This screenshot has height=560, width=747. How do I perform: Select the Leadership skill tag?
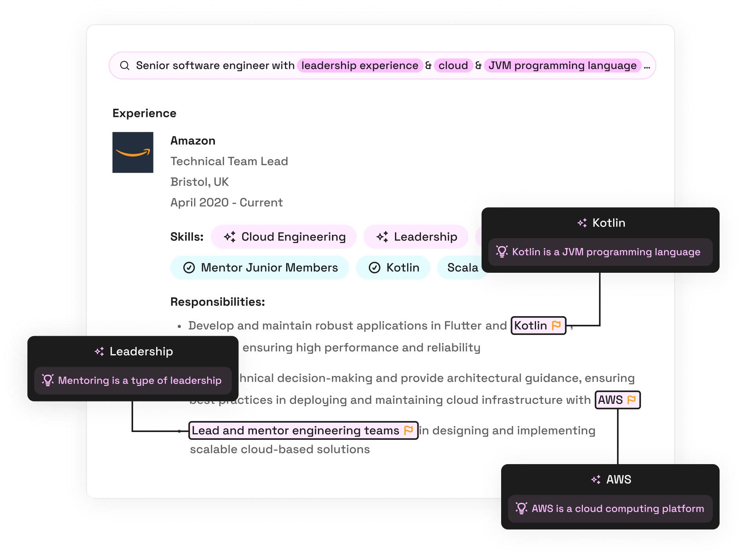(416, 237)
